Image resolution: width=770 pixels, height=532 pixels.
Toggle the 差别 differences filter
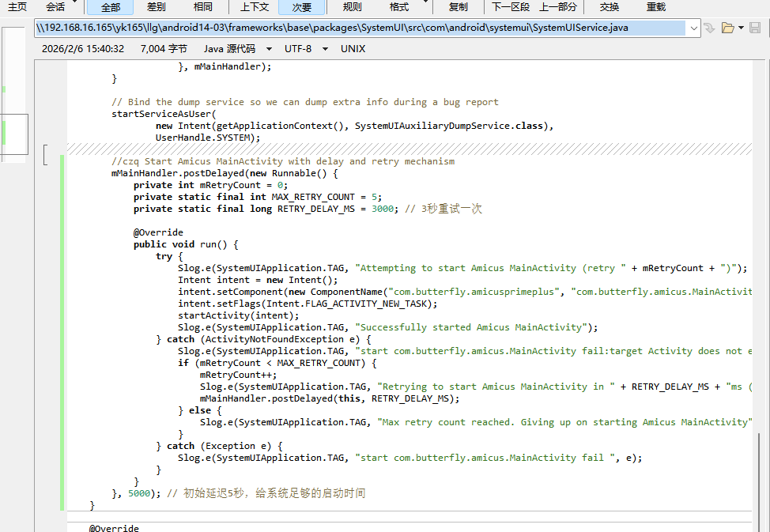[157, 7]
